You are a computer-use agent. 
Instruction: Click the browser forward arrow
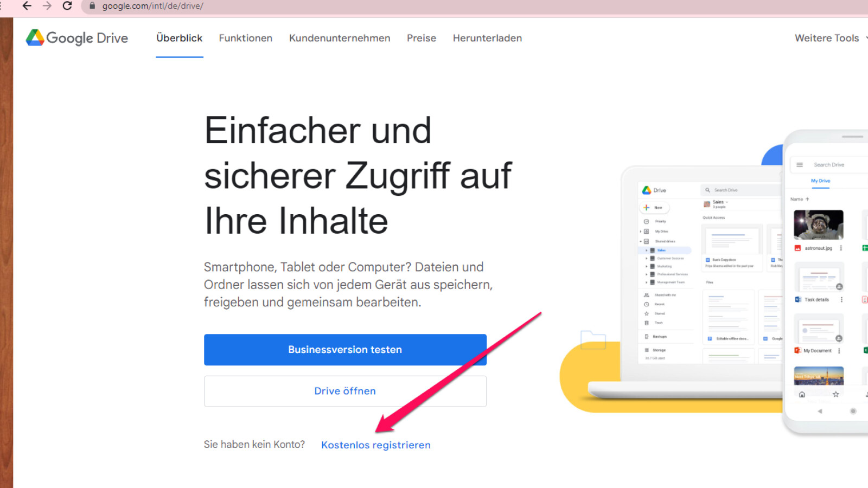(x=47, y=6)
